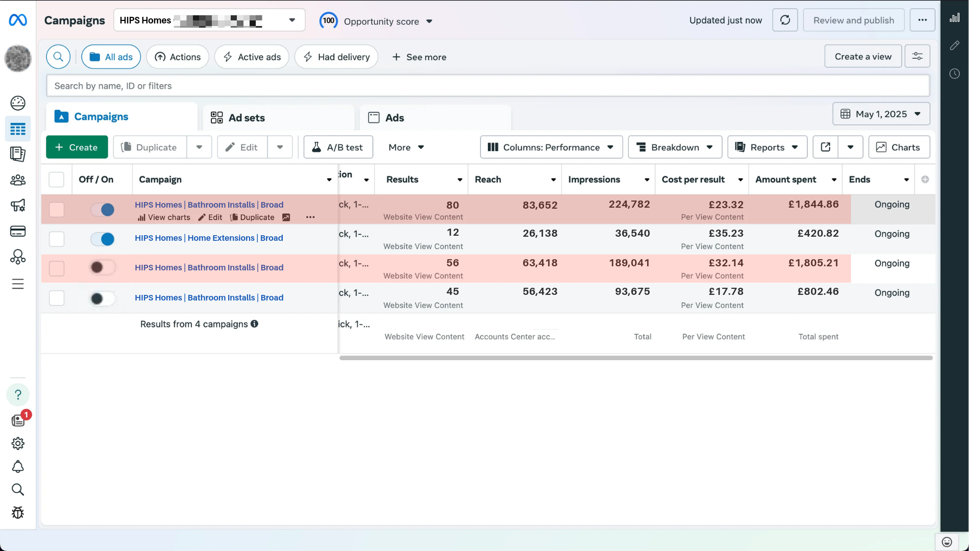This screenshot has height=551, width=980.
Task: Switch to the Ad sets tab
Action: click(279, 118)
